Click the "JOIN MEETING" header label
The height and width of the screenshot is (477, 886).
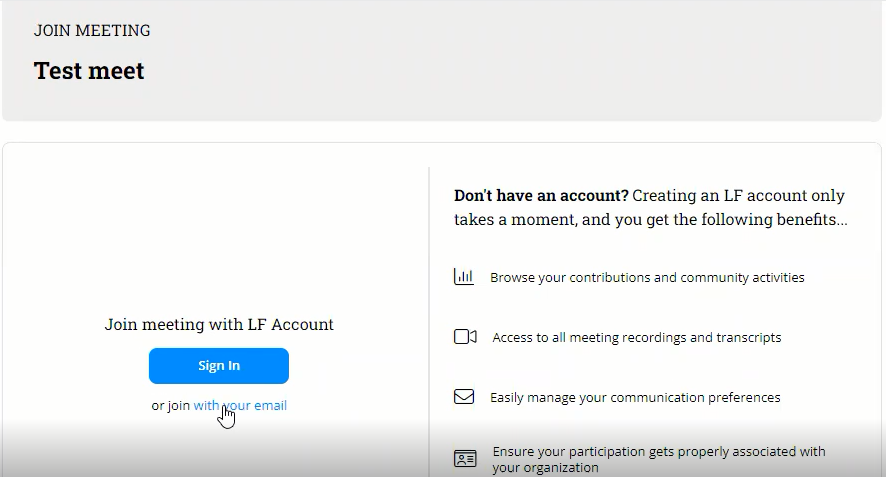click(x=92, y=30)
